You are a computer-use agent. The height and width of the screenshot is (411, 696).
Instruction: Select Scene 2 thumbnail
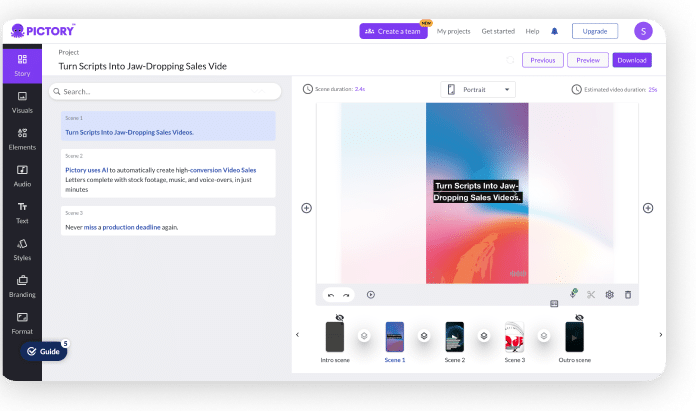pos(455,337)
